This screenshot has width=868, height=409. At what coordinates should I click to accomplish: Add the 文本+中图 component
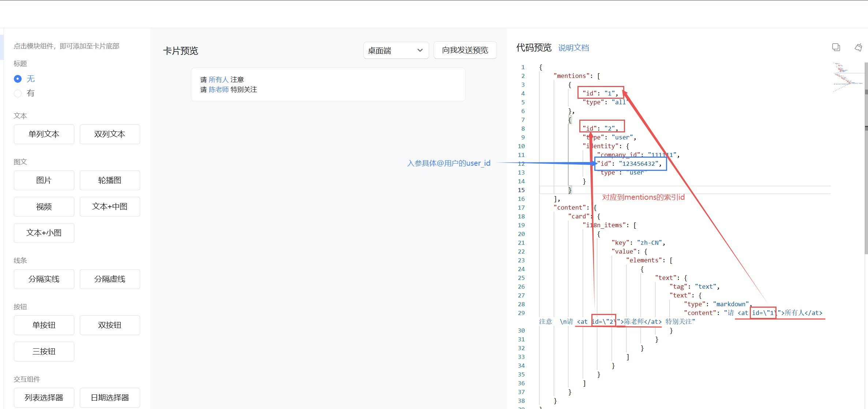pyautogui.click(x=110, y=207)
